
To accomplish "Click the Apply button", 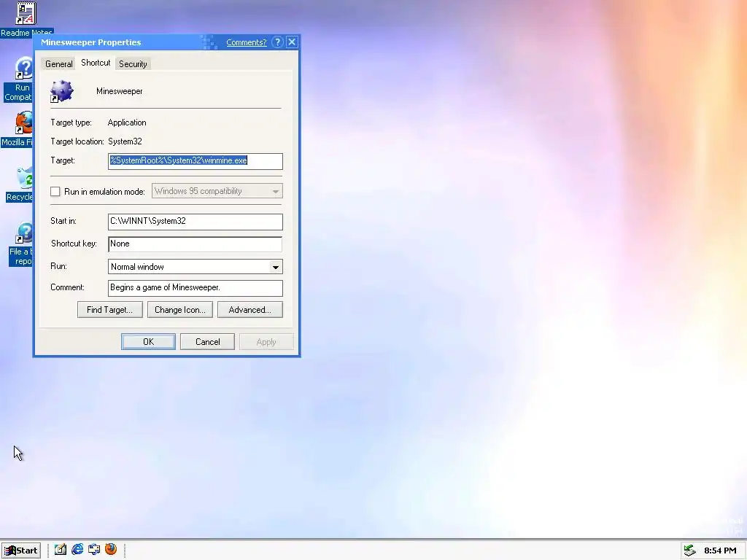I will coord(266,341).
